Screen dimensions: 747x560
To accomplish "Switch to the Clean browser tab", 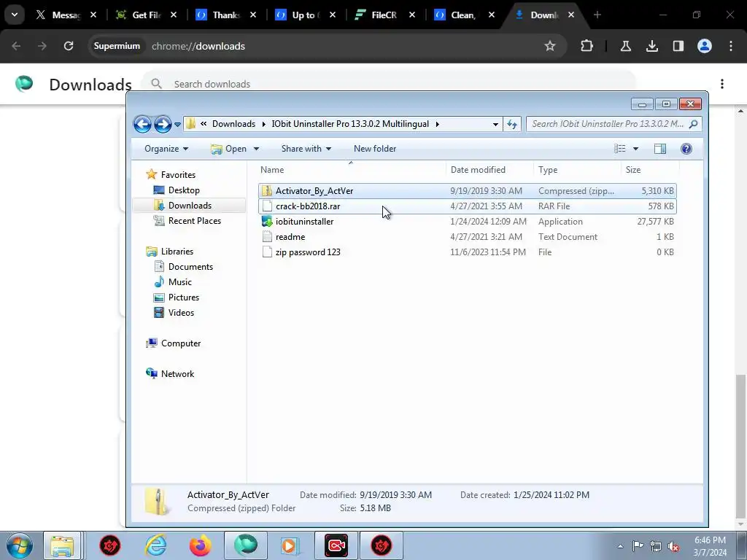I will pyautogui.click(x=462, y=15).
